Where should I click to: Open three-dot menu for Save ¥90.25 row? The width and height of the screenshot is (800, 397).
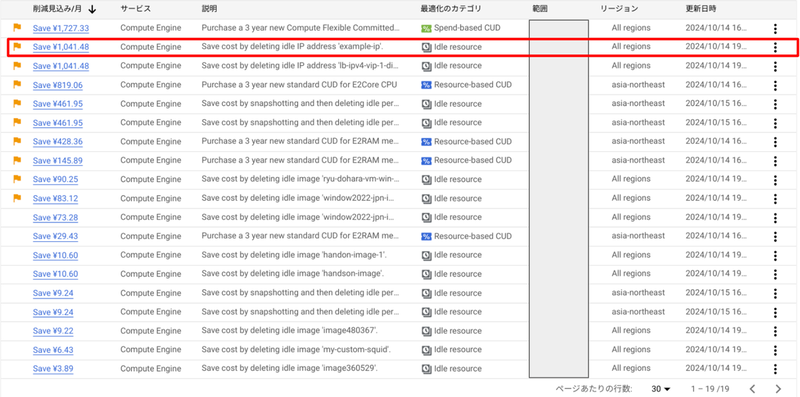[775, 180]
